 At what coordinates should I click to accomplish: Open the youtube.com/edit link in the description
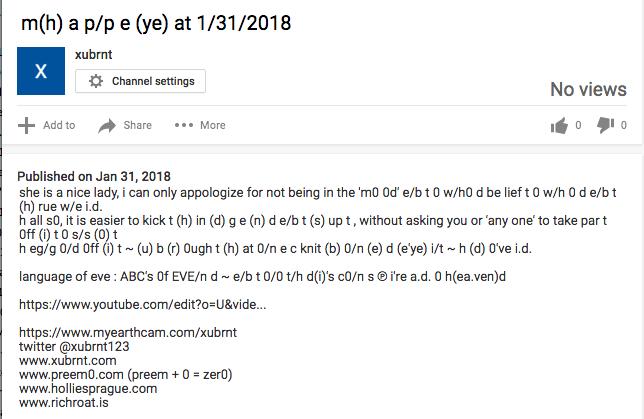[143, 304]
